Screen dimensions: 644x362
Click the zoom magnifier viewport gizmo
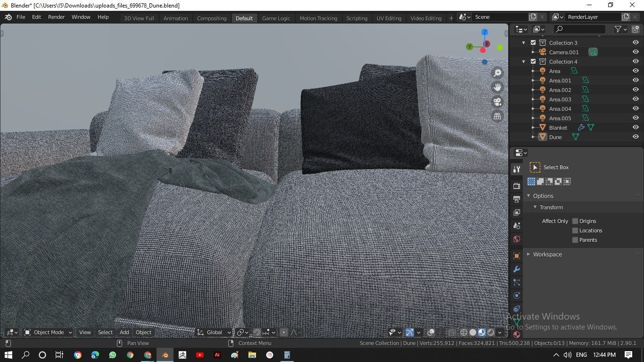(x=497, y=73)
